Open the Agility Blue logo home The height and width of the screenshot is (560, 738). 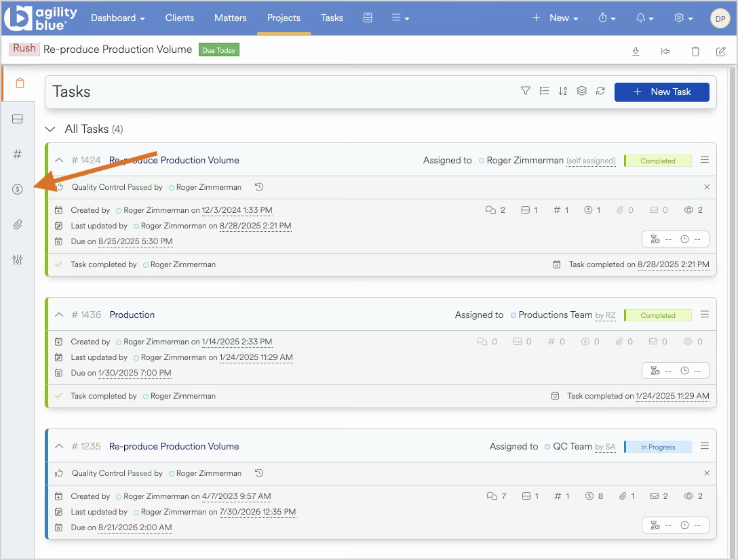click(x=41, y=18)
